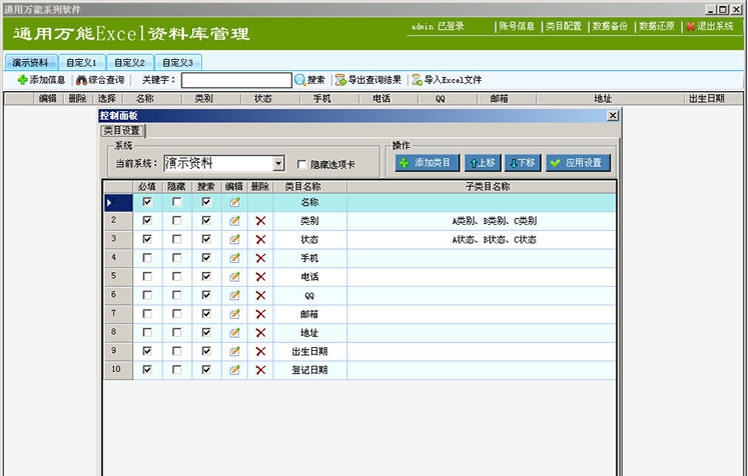
Task: Open 类目配置 in the header
Action: pyautogui.click(x=563, y=26)
